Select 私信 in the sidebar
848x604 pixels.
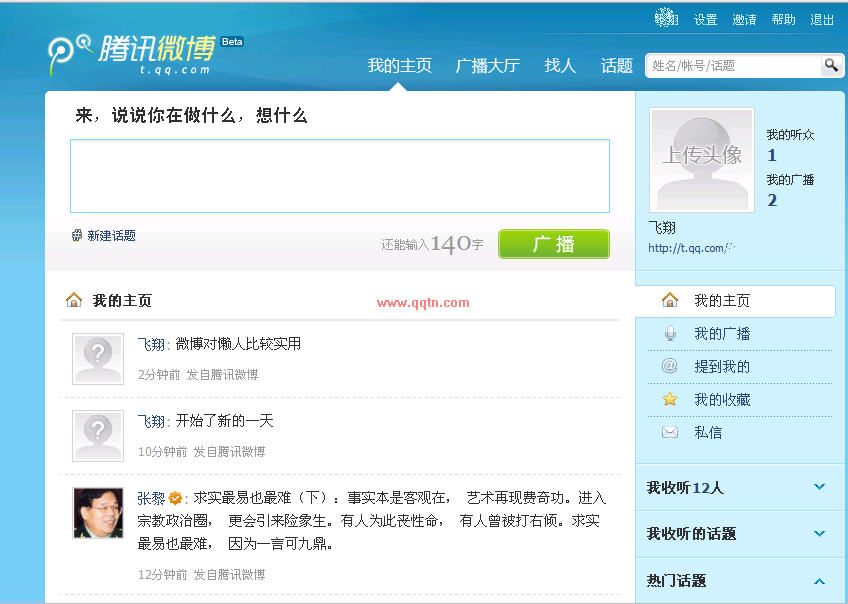pyautogui.click(x=708, y=433)
